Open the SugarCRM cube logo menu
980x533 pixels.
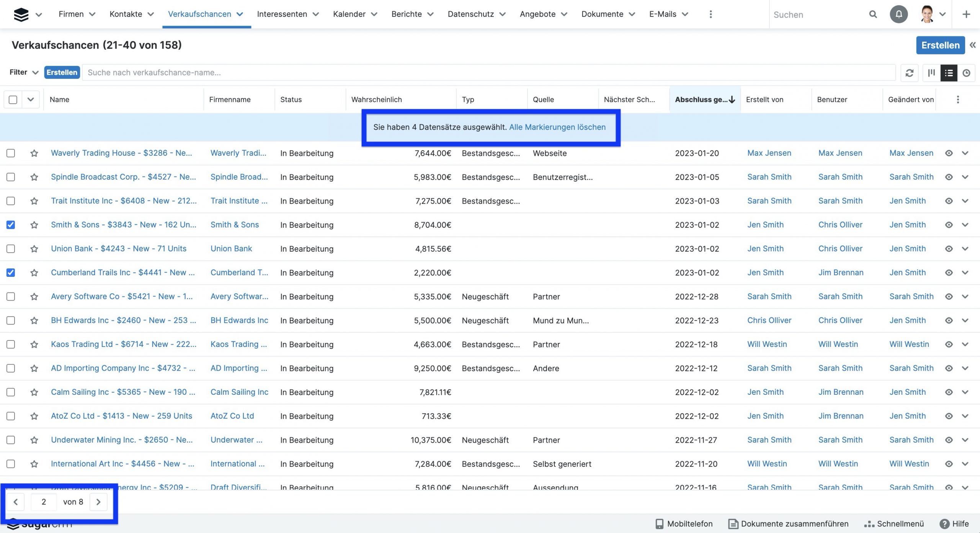tap(21, 15)
